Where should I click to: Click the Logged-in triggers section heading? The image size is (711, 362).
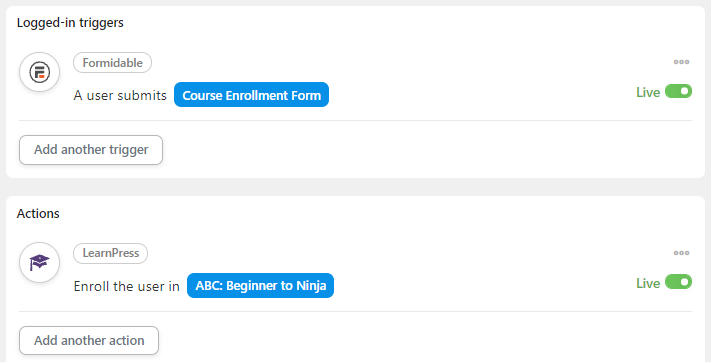(70, 23)
